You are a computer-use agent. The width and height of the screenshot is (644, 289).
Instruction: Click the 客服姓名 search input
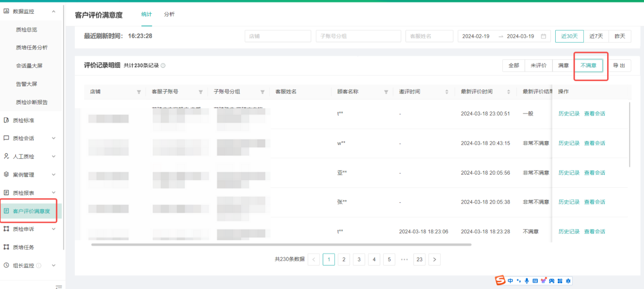pyautogui.click(x=429, y=36)
